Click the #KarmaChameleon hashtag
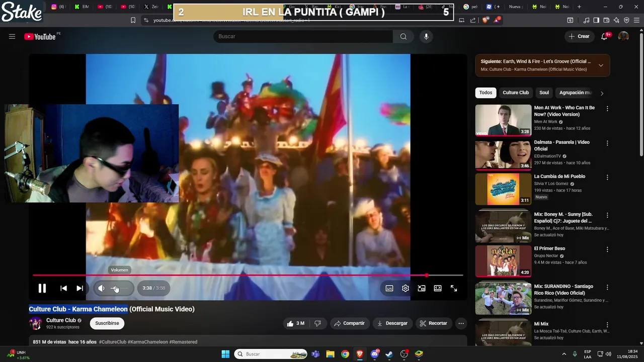The image size is (644, 362). click(x=148, y=342)
